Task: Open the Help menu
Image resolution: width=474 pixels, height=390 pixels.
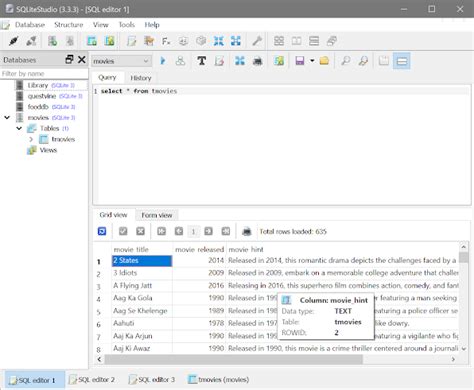Action: pos(152,25)
